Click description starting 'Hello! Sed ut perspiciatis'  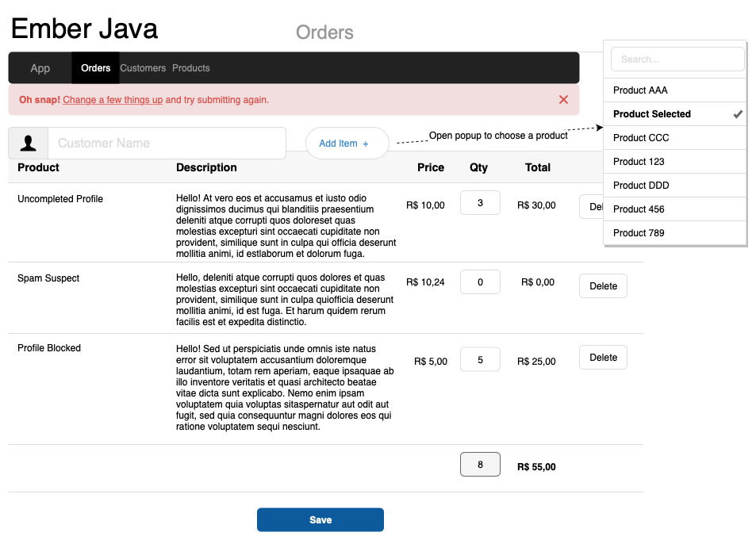click(285, 388)
